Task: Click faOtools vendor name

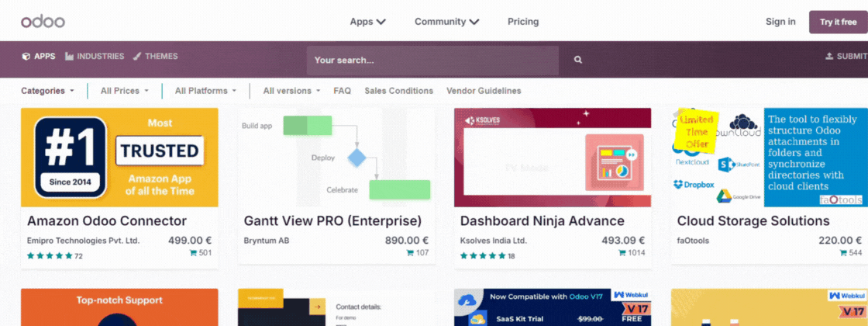Action: tap(693, 241)
